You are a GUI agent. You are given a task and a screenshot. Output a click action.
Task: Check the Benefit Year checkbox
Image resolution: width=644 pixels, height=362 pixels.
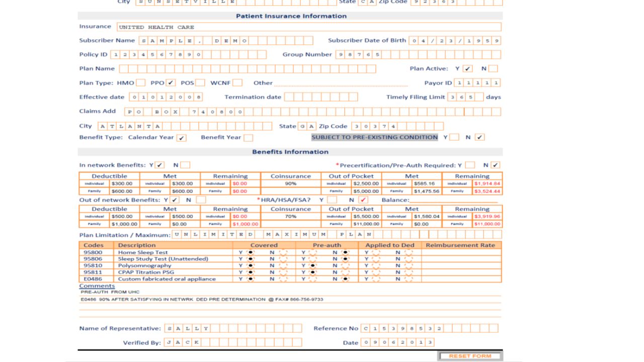tap(248, 137)
